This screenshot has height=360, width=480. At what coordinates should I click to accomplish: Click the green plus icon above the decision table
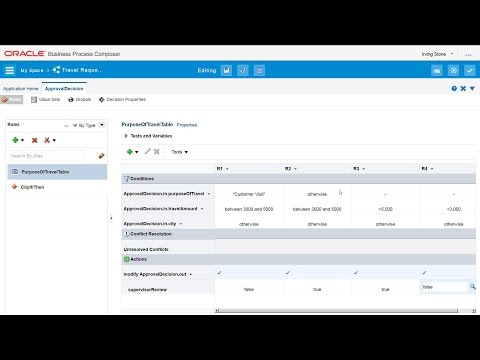click(130, 152)
